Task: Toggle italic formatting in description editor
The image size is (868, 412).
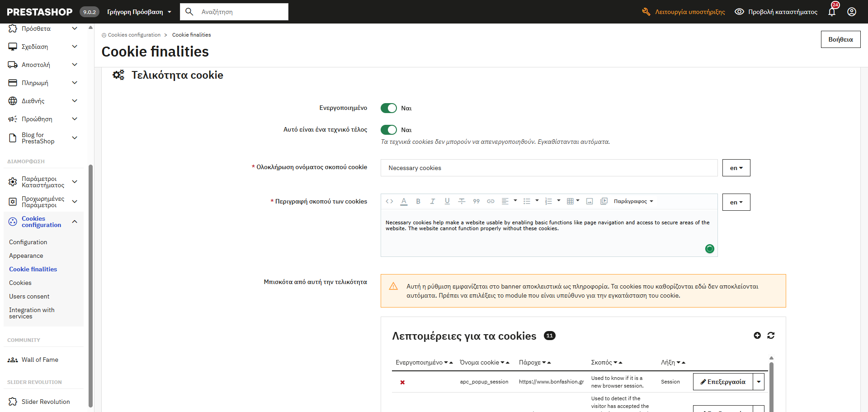Action: coord(433,201)
